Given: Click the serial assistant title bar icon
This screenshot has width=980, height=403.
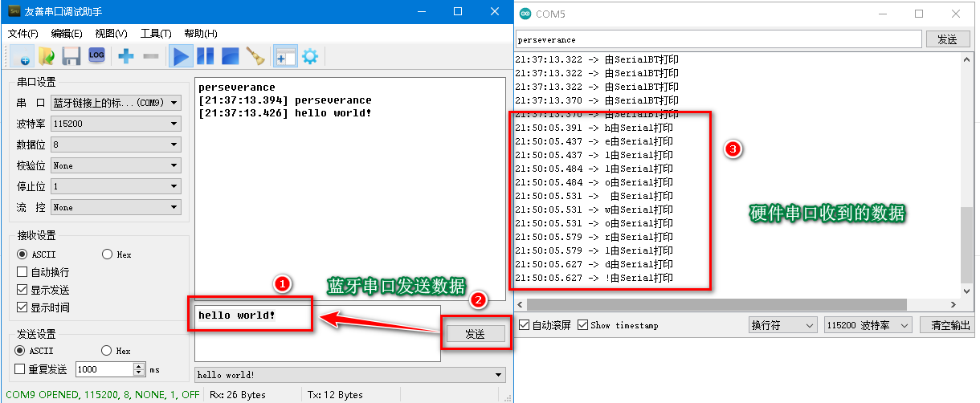Looking at the screenshot, I should 14,12.
